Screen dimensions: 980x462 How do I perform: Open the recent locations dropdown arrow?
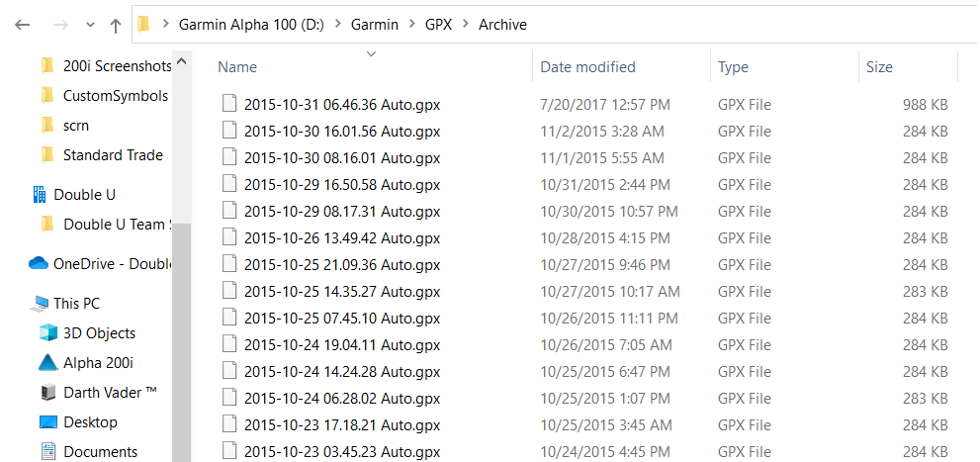click(x=90, y=25)
